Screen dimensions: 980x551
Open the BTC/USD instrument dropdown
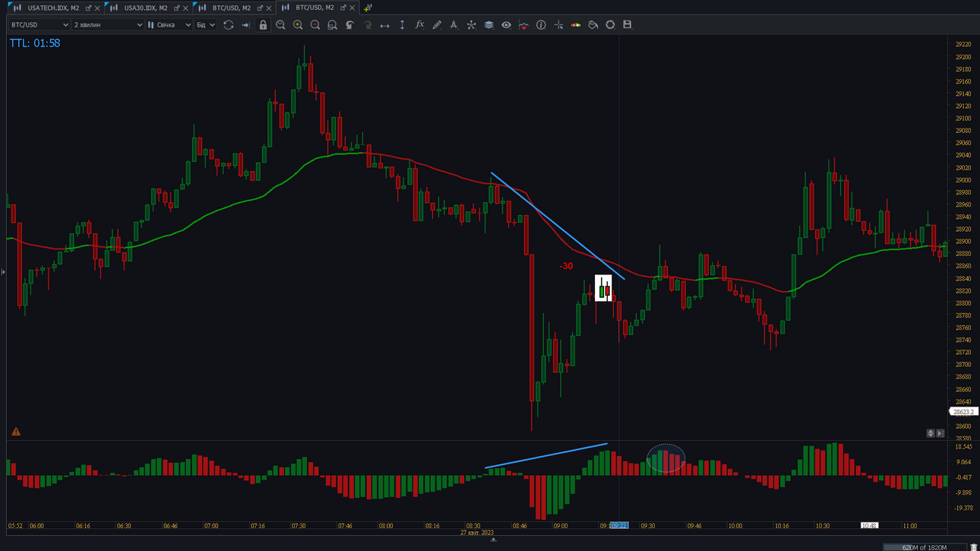tap(39, 25)
